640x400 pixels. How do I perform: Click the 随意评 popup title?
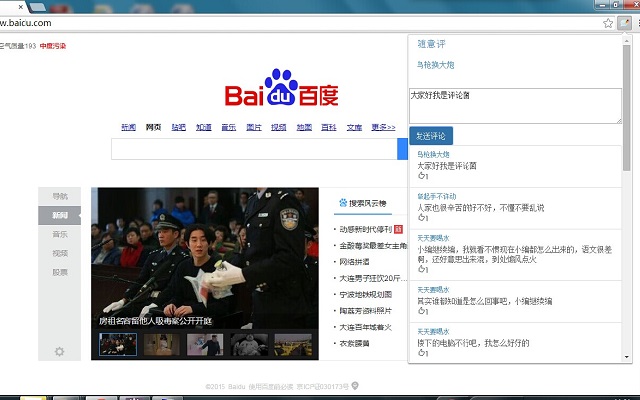coord(431,44)
